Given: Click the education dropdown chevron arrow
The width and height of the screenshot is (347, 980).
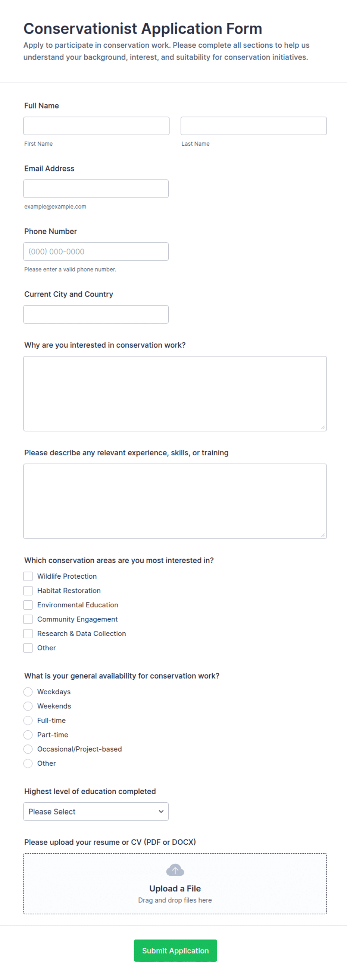Looking at the screenshot, I should click(161, 812).
